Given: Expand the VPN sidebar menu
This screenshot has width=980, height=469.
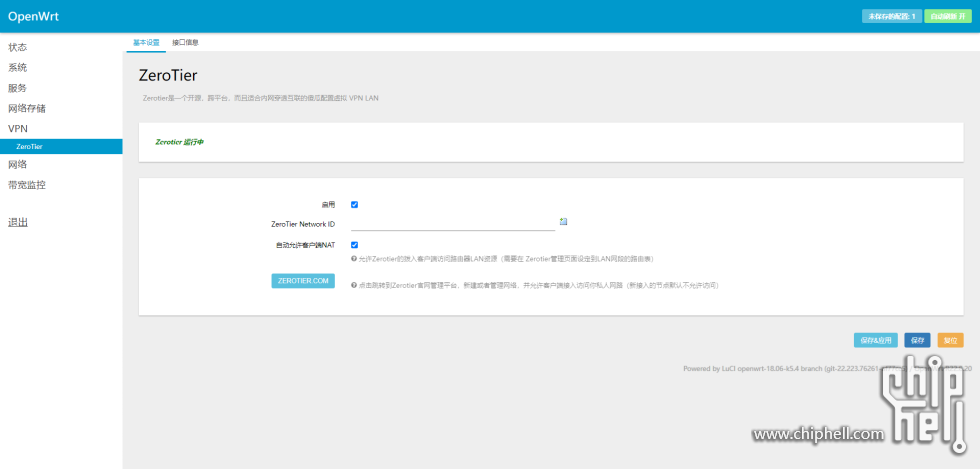Looking at the screenshot, I should (18, 128).
